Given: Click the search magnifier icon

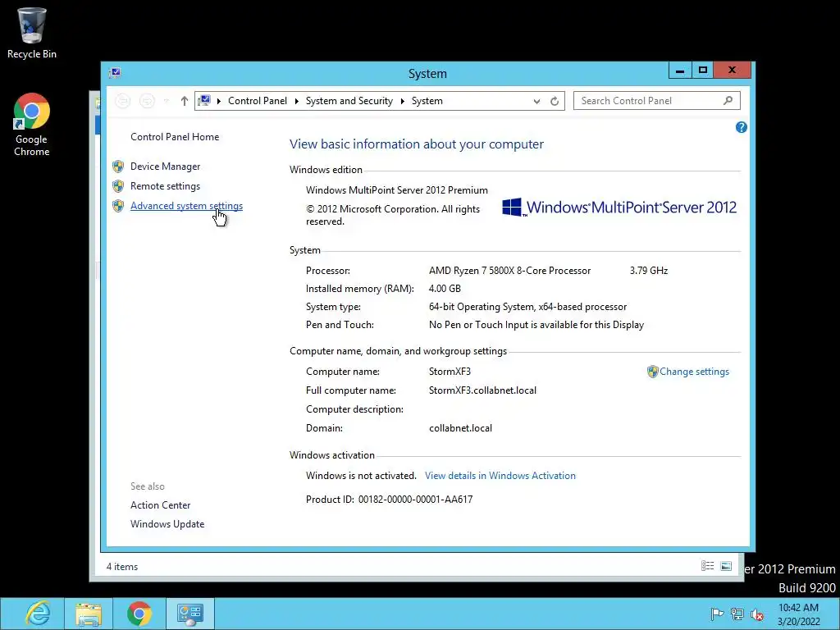Looking at the screenshot, I should pyautogui.click(x=728, y=101).
